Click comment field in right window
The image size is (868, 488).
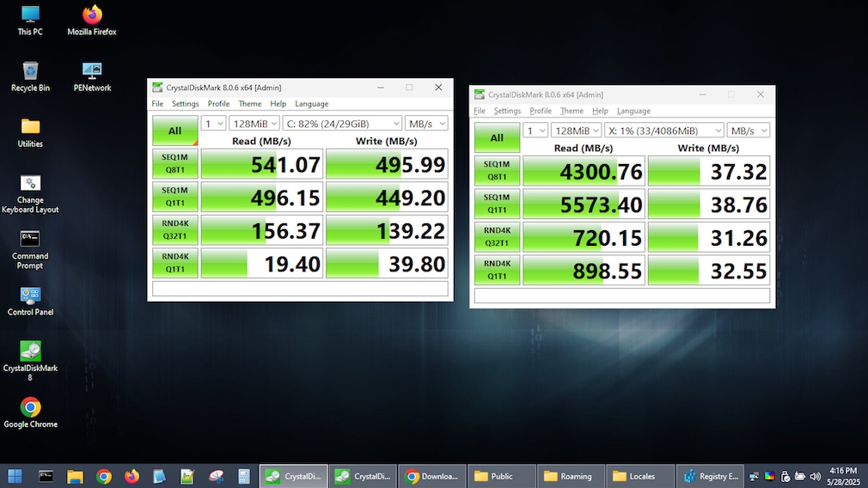click(622, 296)
